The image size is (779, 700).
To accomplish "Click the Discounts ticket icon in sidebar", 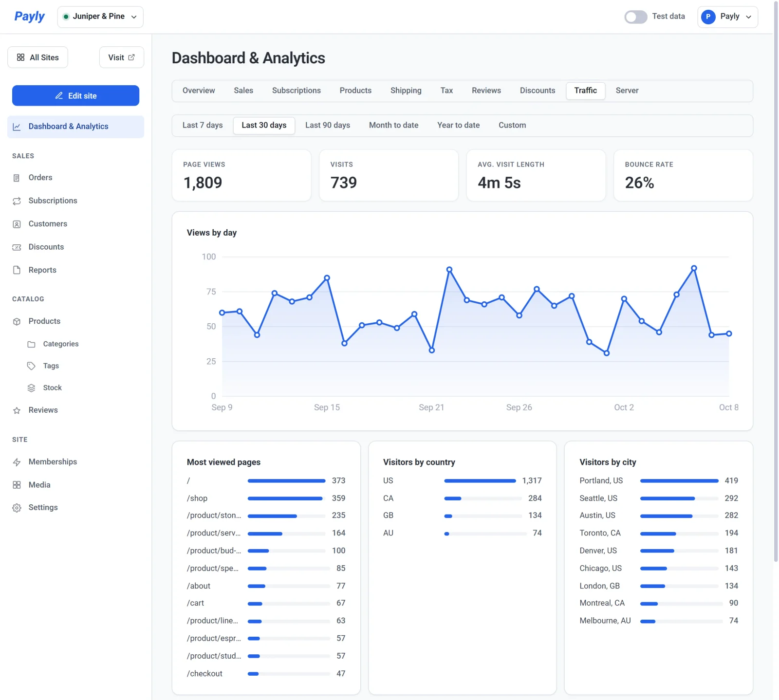I will click(x=17, y=247).
